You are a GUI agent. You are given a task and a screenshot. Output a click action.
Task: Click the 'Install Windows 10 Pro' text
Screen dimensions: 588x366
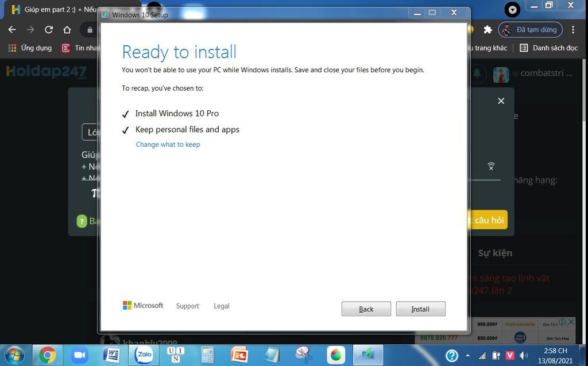tap(177, 113)
